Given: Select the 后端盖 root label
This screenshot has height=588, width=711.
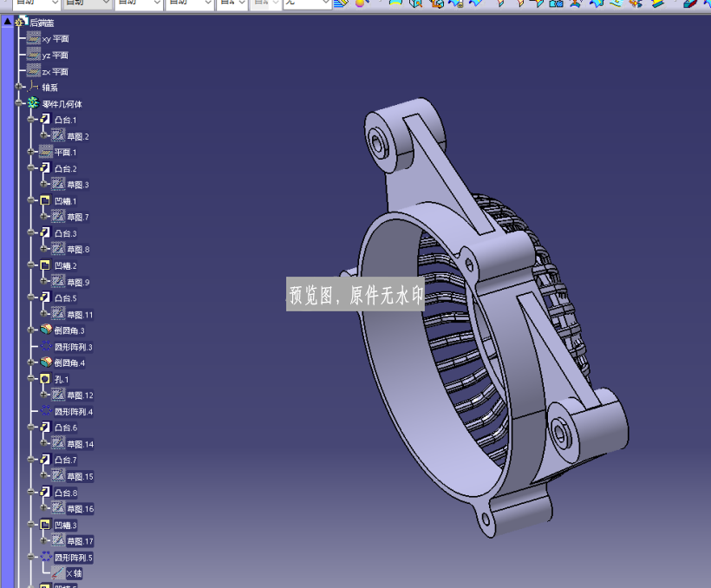Looking at the screenshot, I should [42, 23].
